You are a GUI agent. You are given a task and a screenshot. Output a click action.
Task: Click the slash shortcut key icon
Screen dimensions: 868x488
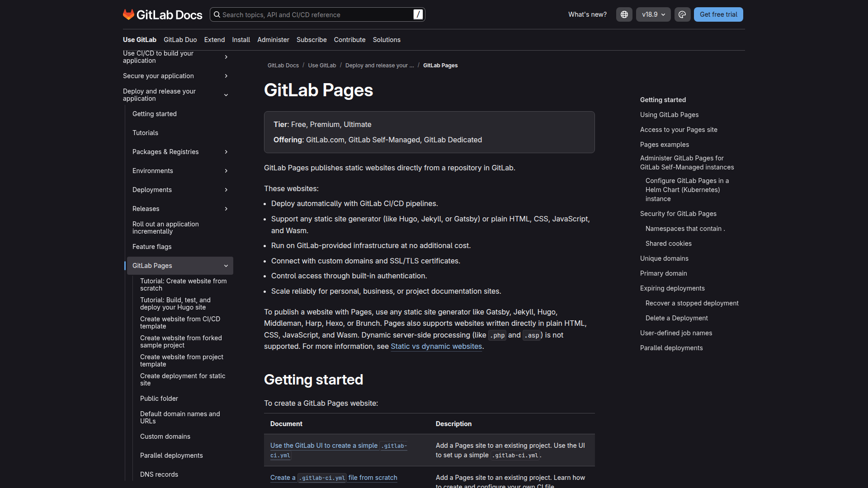point(418,14)
